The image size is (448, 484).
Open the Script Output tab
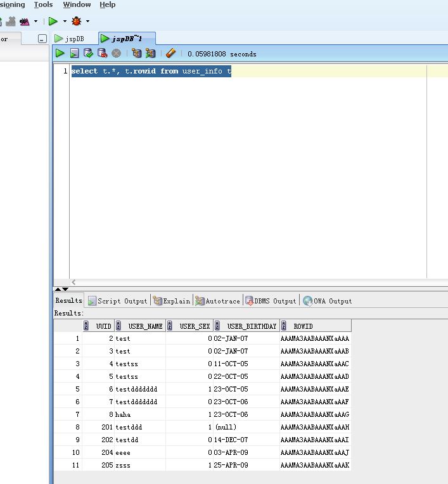coord(118,301)
